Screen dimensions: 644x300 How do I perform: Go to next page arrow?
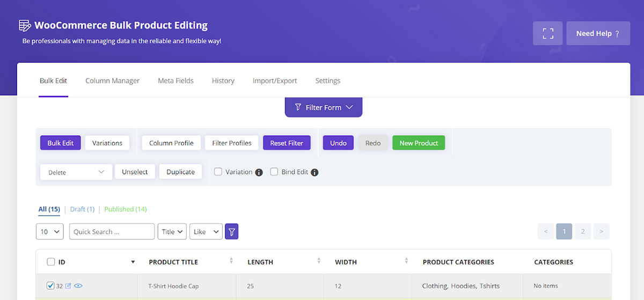601,232
